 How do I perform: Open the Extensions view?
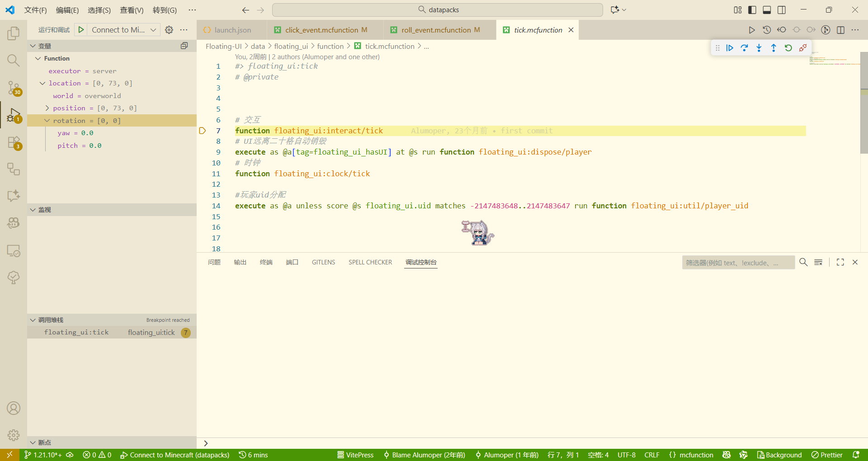(x=14, y=143)
